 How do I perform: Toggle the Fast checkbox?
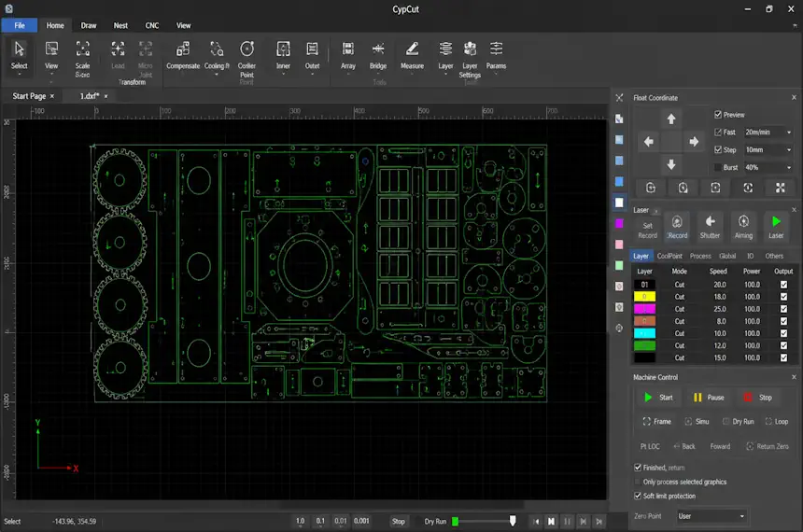(718, 133)
